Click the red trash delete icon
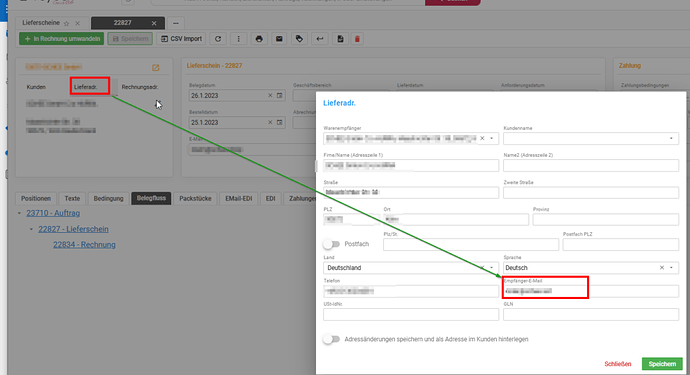 pyautogui.click(x=357, y=39)
